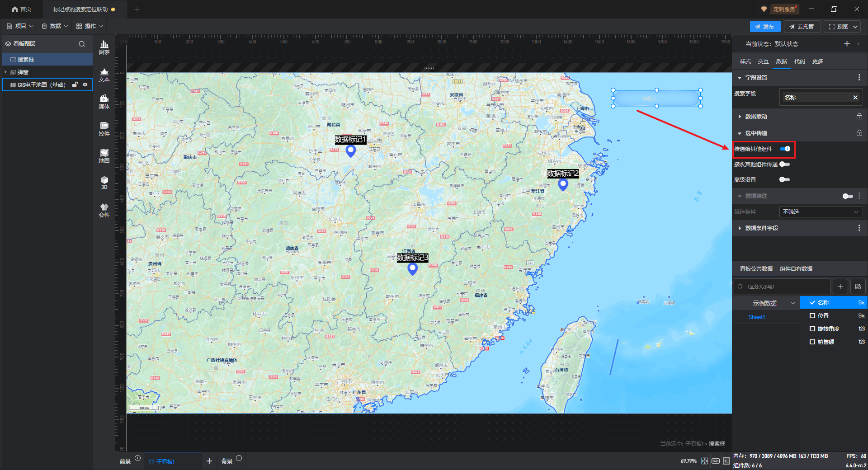Open the 控件 controls components panel
This screenshot has width=868, height=470.
[104, 129]
